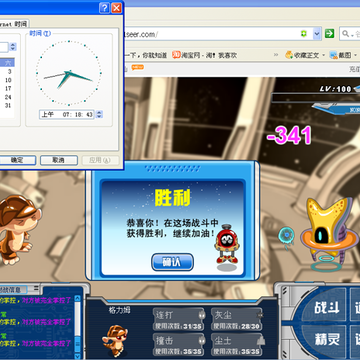Select day 31 in the calendar

click(x=8, y=105)
